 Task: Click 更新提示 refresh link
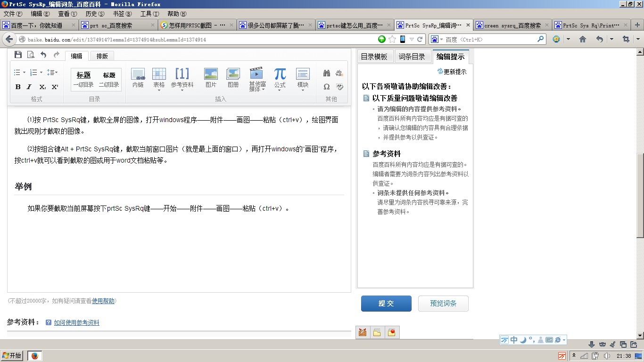[x=452, y=72]
